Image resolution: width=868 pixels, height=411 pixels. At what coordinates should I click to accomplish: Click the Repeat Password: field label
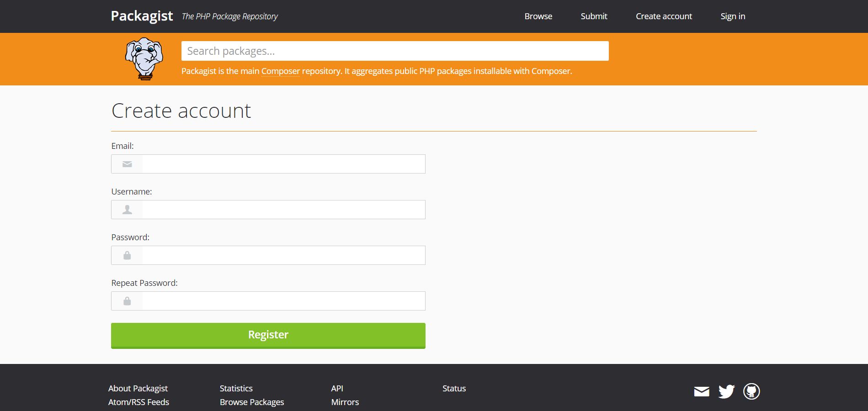(144, 283)
